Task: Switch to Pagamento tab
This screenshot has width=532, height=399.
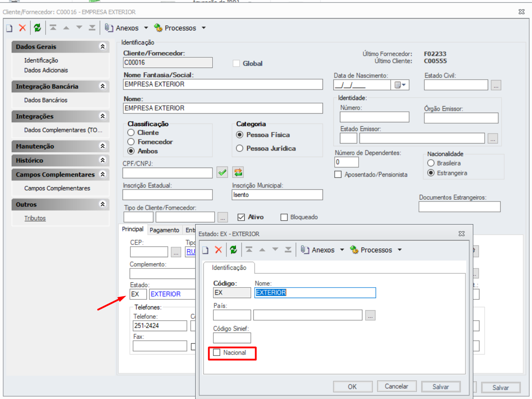Action: click(164, 230)
